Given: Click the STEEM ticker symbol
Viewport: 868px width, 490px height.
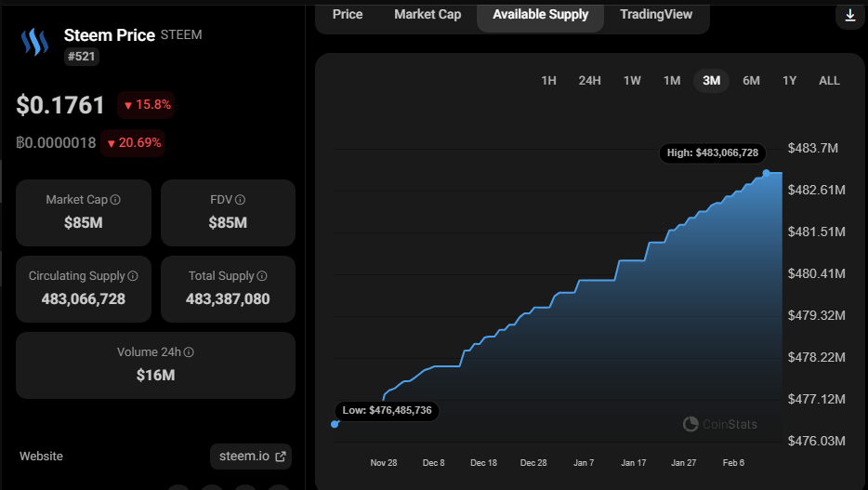Looking at the screenshot, I should [x=181, y=35].
